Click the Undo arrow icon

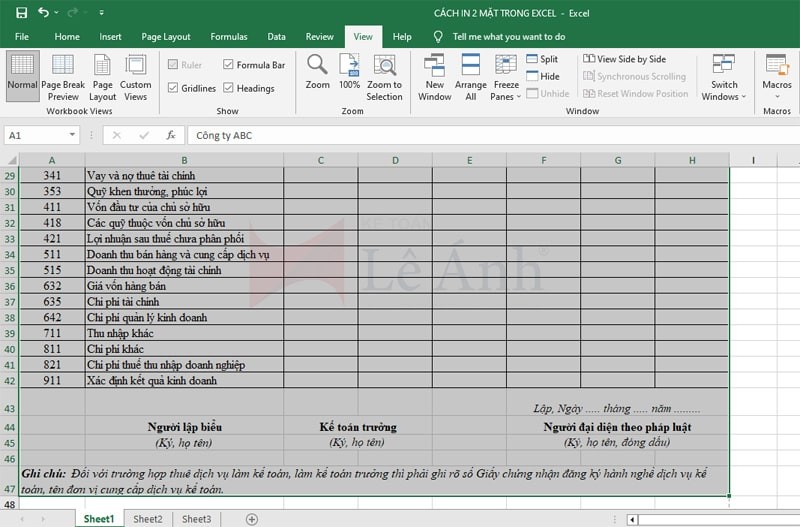click(x=43, y=12)
